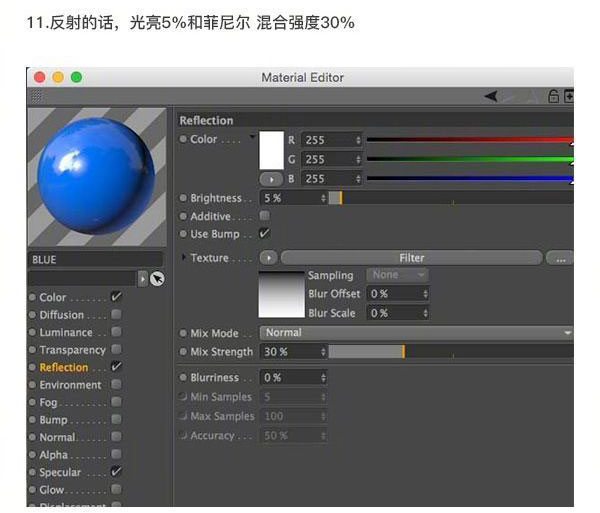Open the Texture arrow menu button
Image resolution: width=600 pixels, height=513 pixels.
click(x=269, y=258)
